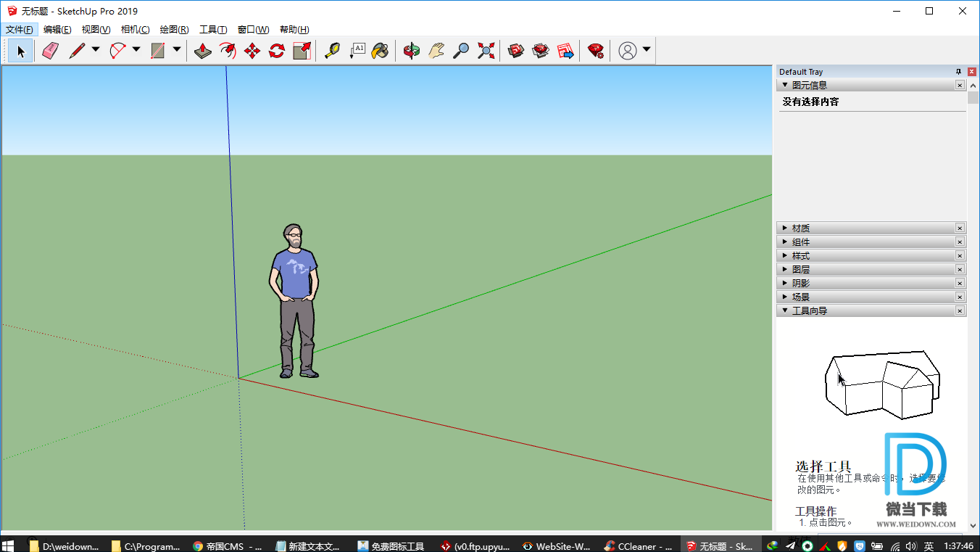This screenshot has width=980, height=552.
Task: Expand the 场景 panel
Action: pos(785,297)
